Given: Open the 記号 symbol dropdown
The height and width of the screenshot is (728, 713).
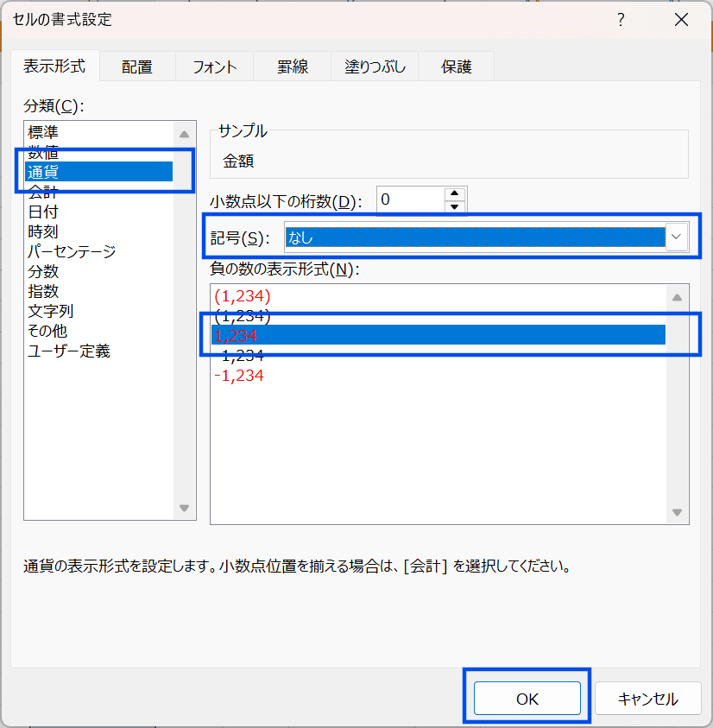Looking at the screenshot, I should (677, 237).
